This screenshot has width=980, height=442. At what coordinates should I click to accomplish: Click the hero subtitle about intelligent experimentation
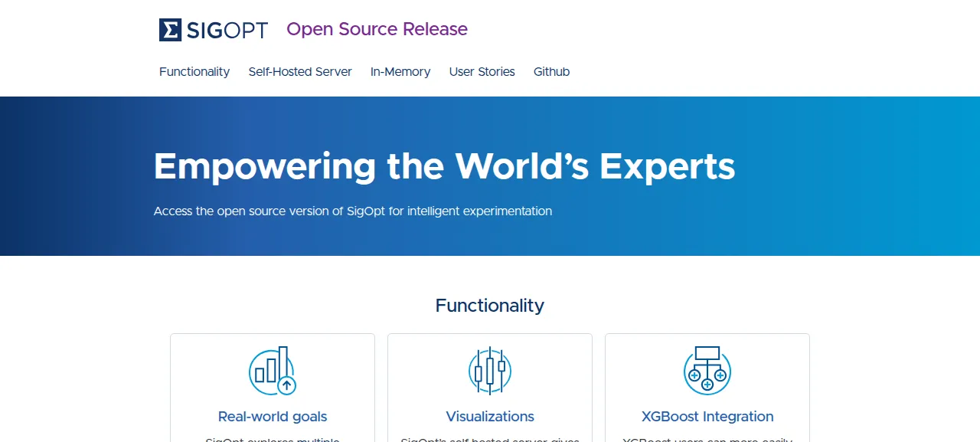pyautogui.click(x=353, y=211)
